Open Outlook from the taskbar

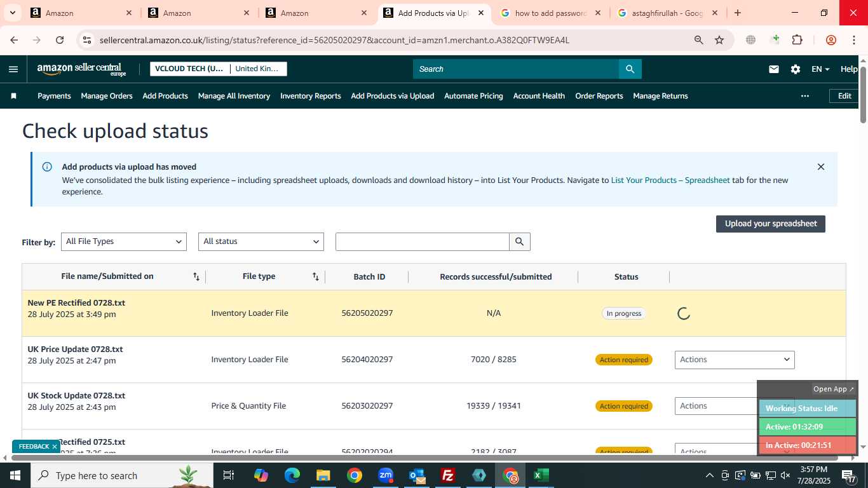(x=417, y=475)
